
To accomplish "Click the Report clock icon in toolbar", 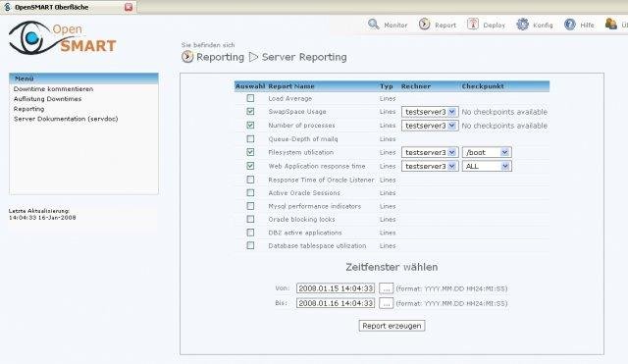I will click(425, 24).
